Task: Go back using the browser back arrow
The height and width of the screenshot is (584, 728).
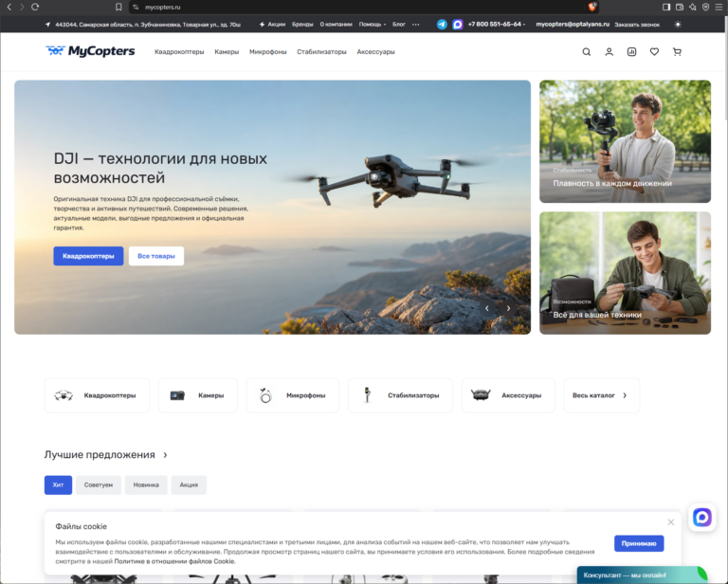Action: (9, 7)
